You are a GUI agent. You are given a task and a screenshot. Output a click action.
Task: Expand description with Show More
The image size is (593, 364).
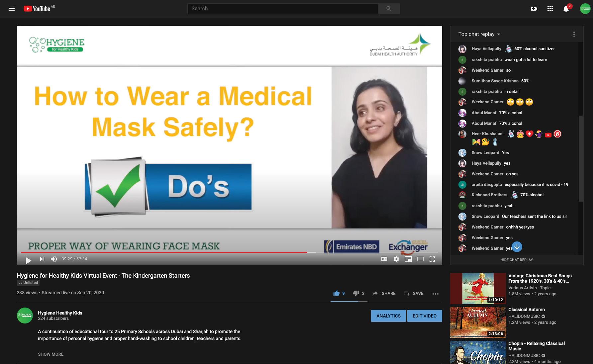coord(50,354)
